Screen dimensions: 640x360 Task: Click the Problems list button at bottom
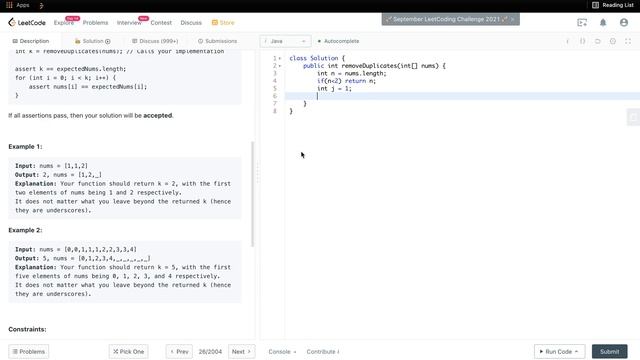tap(29, 351)
